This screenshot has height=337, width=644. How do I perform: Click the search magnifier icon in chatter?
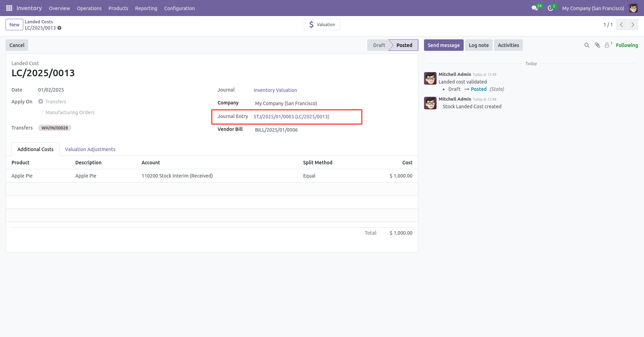[587, 45]
